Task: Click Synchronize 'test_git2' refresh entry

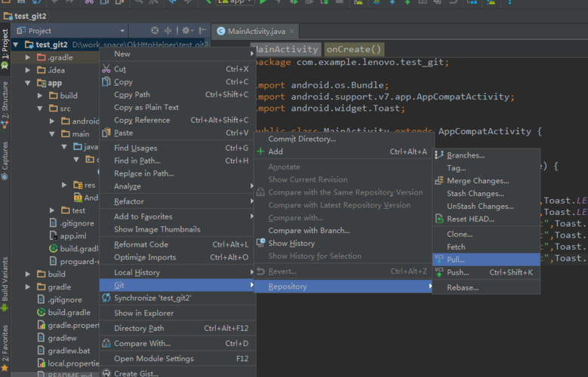Action: tap(177, 298)
